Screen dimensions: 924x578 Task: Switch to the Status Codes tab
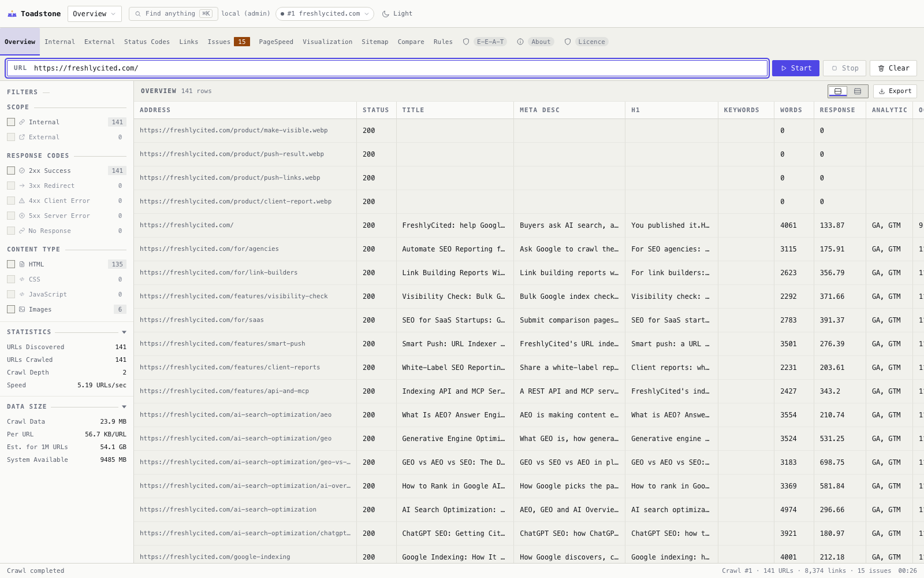(147, 42)
